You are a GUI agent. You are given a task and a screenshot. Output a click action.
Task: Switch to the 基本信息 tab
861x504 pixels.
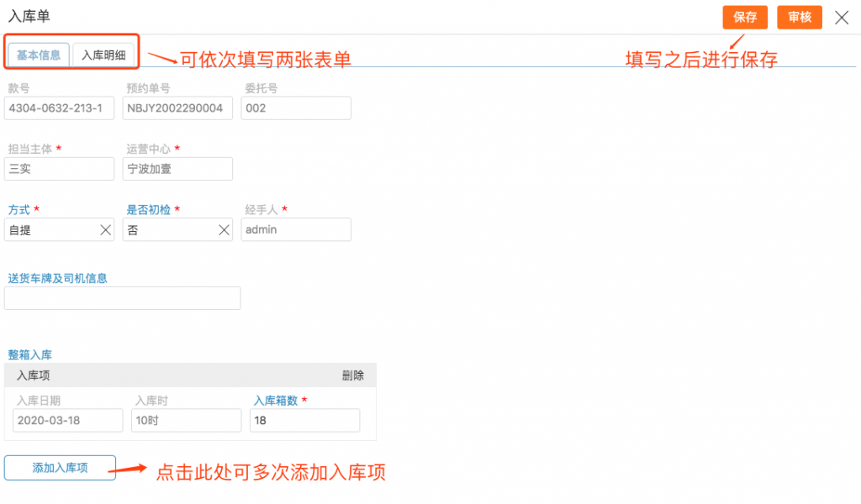pyautogui.click(x=39, y=55)
